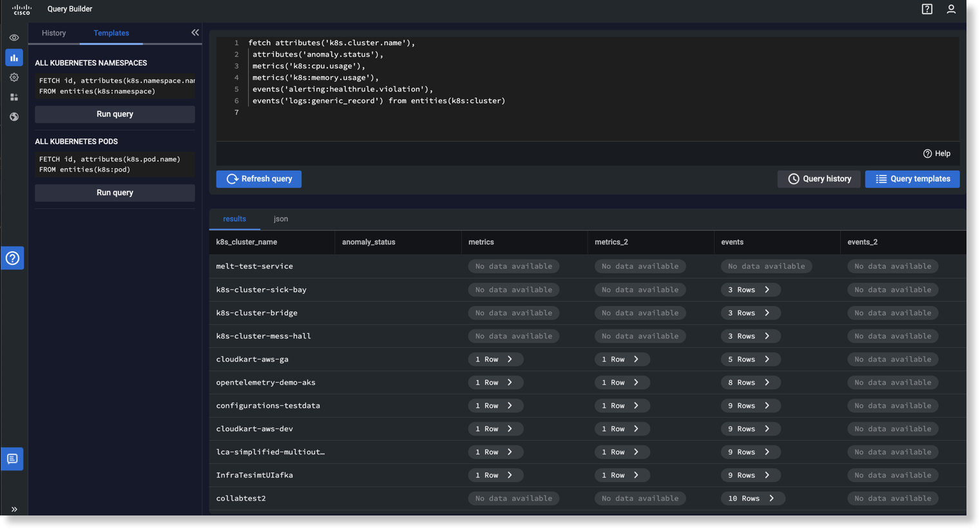Viewport: 980px width, 529px height.
Task: Open the globe icon in left sidebar
Action: pos(14,116)
